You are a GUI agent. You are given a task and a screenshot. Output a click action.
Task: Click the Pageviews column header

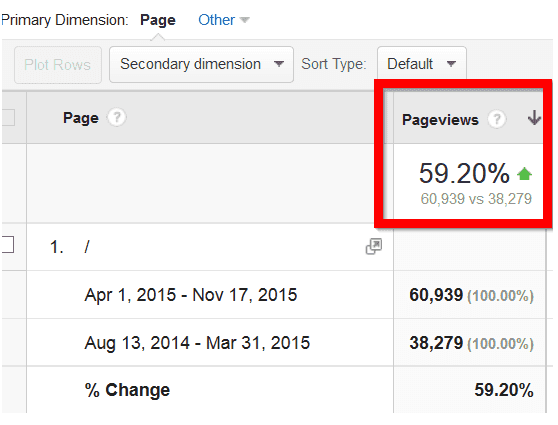[440, 120]
